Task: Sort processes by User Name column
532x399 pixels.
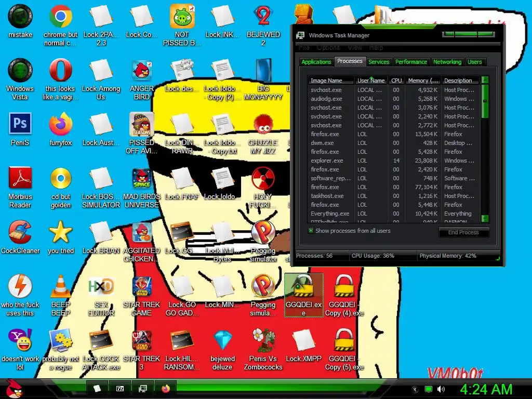Action: (x=371, y=81)
